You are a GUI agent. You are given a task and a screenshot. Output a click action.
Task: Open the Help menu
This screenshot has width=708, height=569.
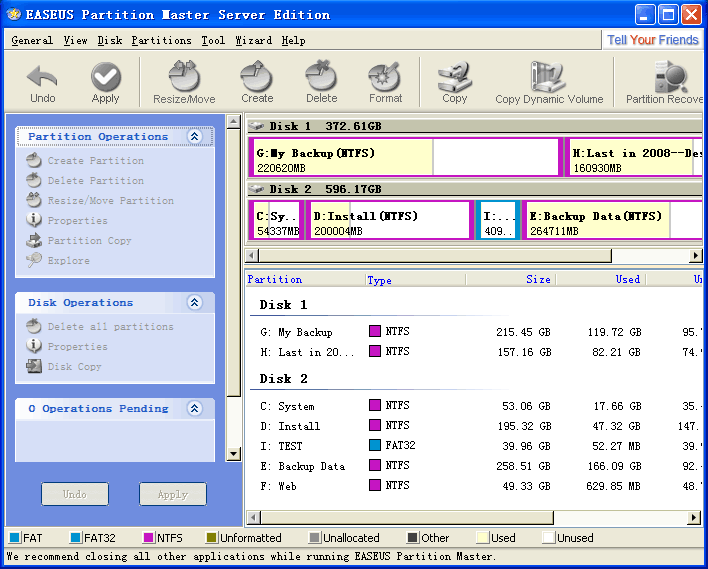coord(293,40)
